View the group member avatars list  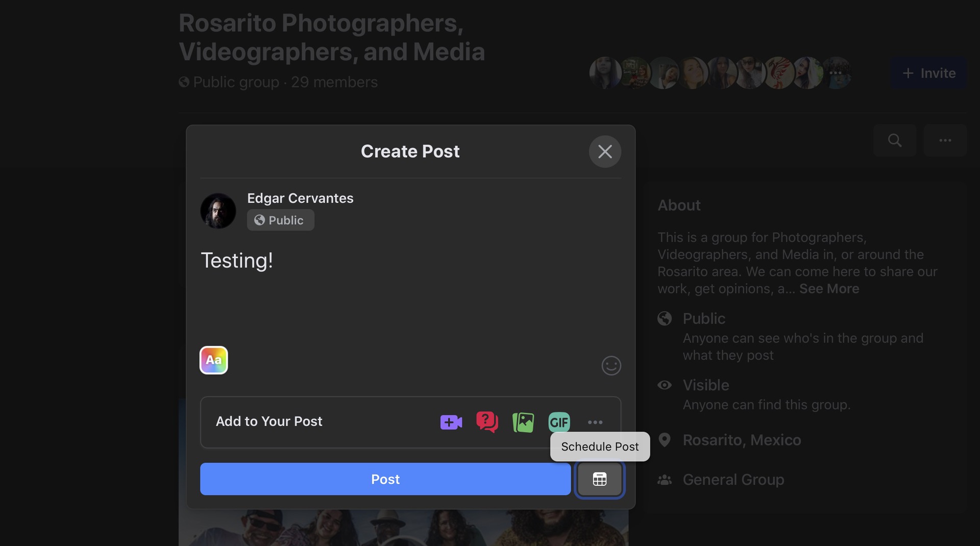pos(720,73)
